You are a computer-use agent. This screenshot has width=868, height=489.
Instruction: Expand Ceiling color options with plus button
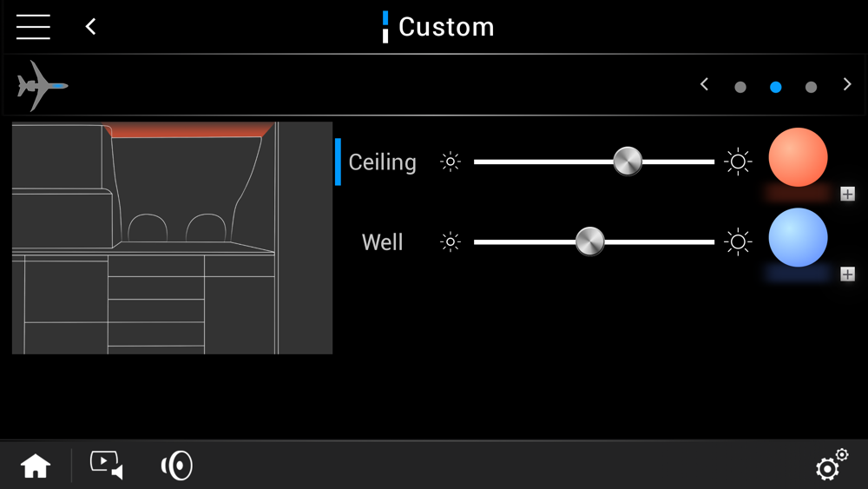[847, 194]
